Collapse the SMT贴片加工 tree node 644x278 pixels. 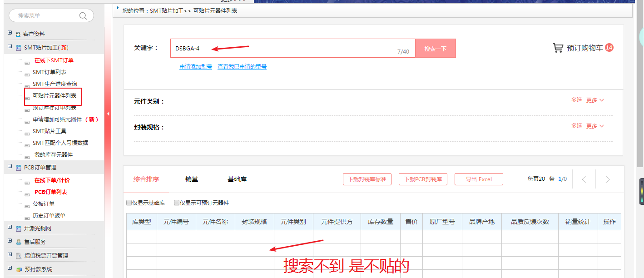[10, 46]
